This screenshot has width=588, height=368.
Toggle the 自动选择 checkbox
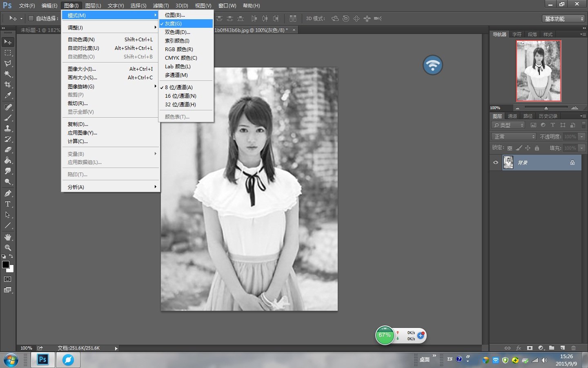[31, 18]
